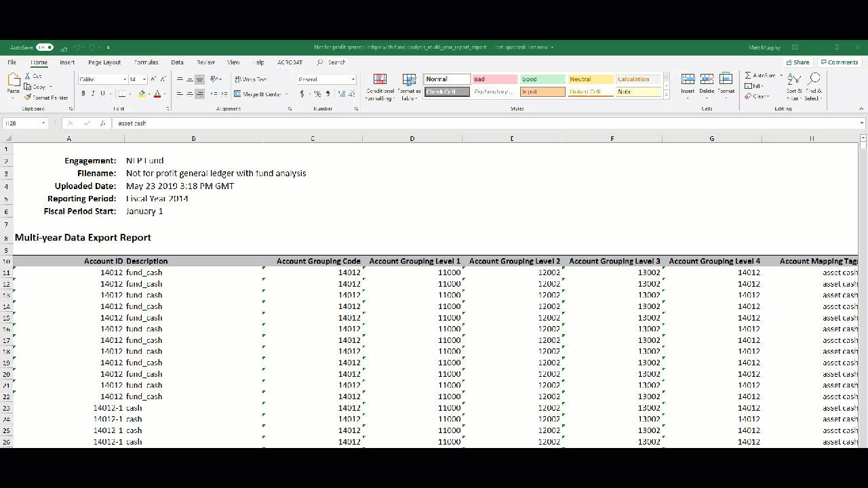Open Format as Table gallery
868x488 pixels.
coord(409,87)
